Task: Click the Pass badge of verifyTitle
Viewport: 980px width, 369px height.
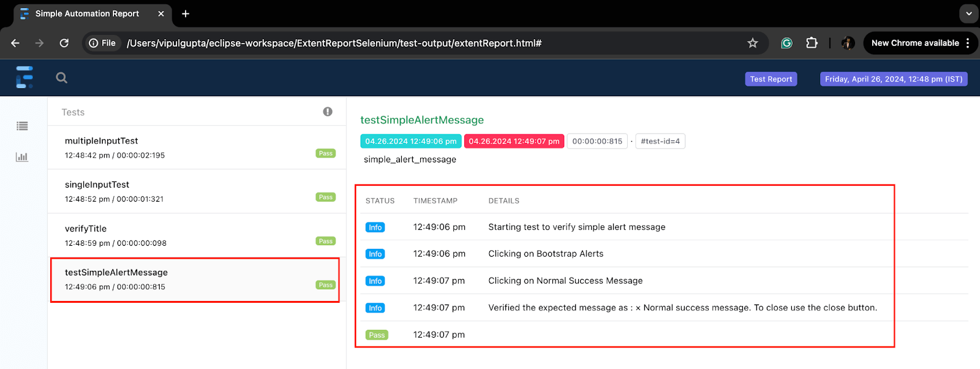Action: (326, 241)
